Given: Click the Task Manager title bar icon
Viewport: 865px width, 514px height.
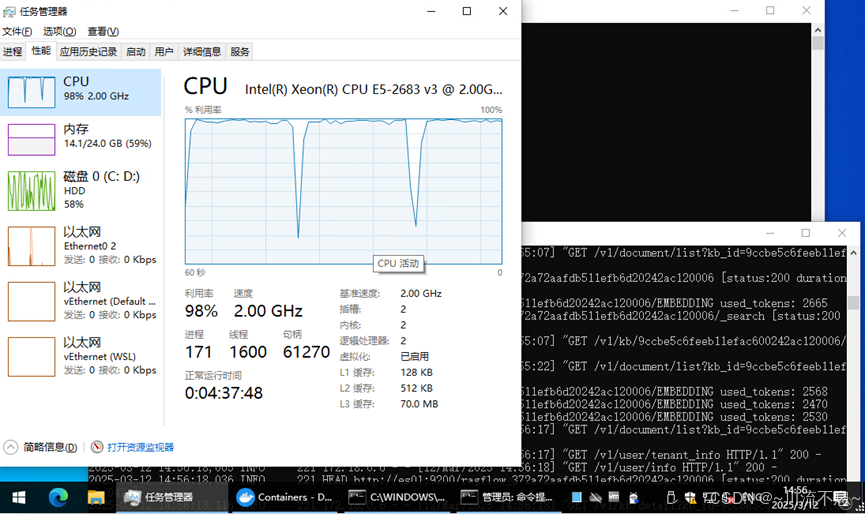Looking at the screenshot, I should point(9,11).
